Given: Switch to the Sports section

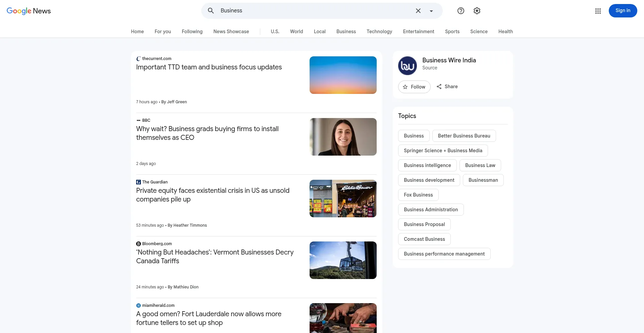Looking at the screenshot, I should point(452,32).
